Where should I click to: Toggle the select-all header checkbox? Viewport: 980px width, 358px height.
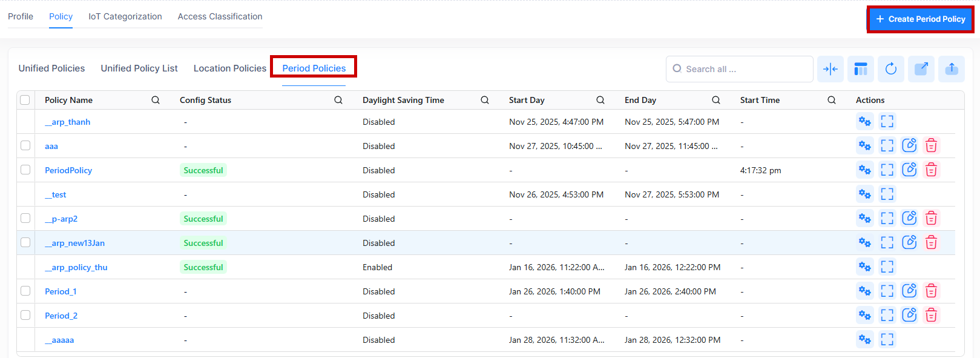pos(25,100)
